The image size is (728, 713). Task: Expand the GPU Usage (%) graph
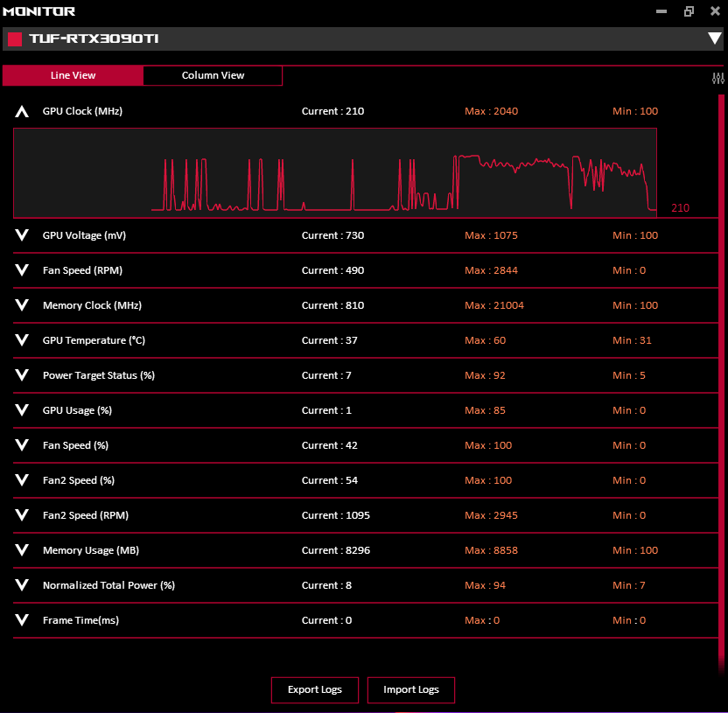click(x=23, y=410)
